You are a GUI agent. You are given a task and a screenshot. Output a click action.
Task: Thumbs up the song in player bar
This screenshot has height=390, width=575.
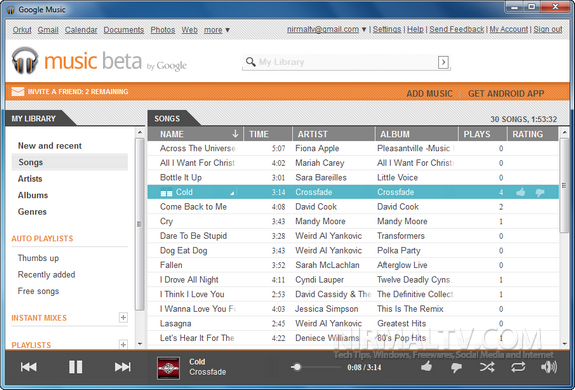[x=426, y=367]
